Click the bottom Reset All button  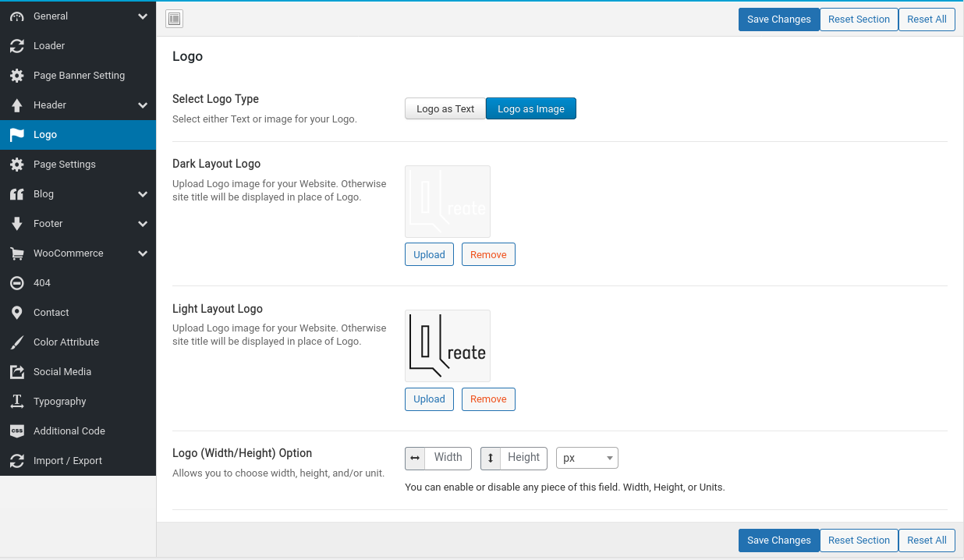click(x=927, y=541)
